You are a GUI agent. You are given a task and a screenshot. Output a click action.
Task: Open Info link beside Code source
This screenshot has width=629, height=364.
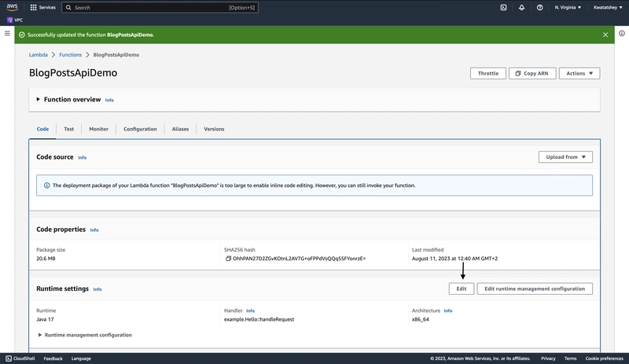[83, 158]
